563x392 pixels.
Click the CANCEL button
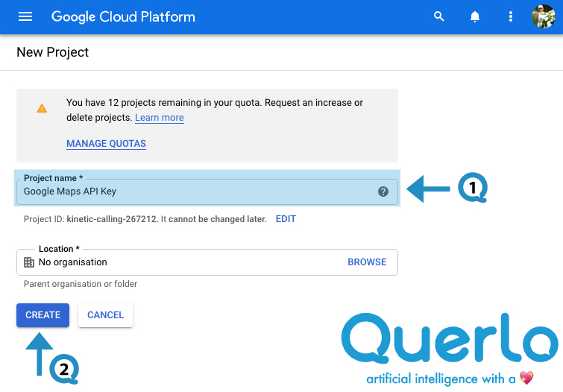[x=106, y=315]
